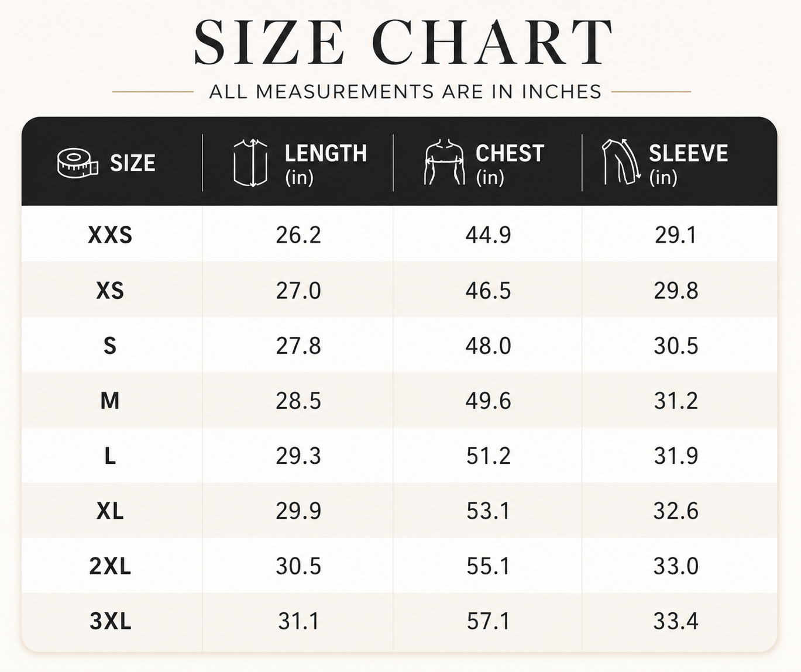
Task: Click the 'All measurements are in inches' subtitle
Action: pyautogui.click(x=405, y=92)
